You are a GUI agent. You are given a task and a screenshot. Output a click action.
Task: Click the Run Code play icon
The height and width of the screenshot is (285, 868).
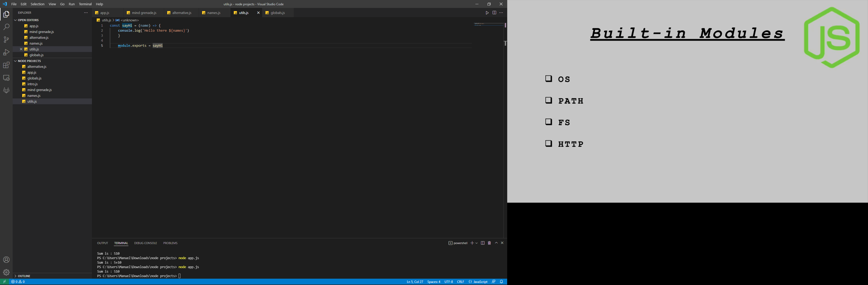click(x=487, y=13)
